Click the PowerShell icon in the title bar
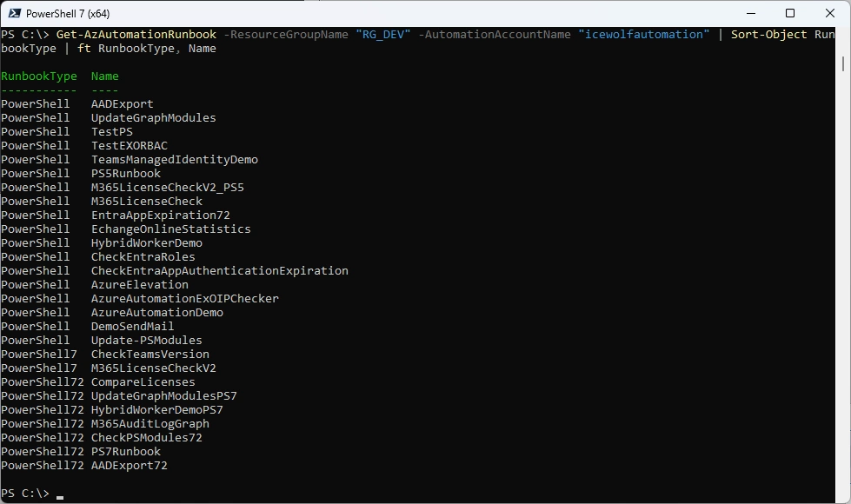This screenshot has width=851, height=504. [x=15, y=14]
